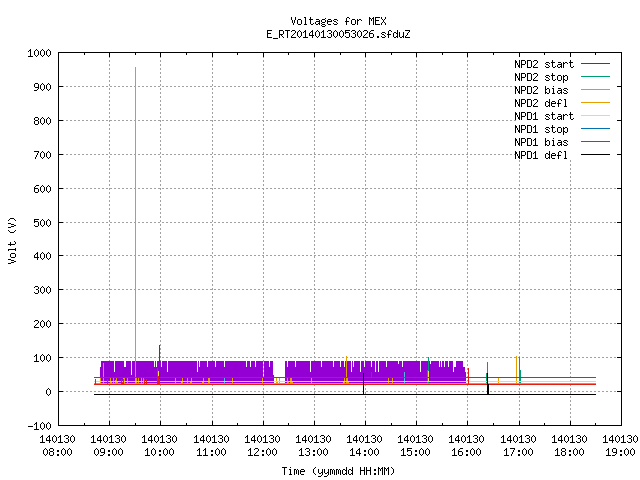Click the "10:00" x-axis time label
Screen dimensions: 640x480
160,453
